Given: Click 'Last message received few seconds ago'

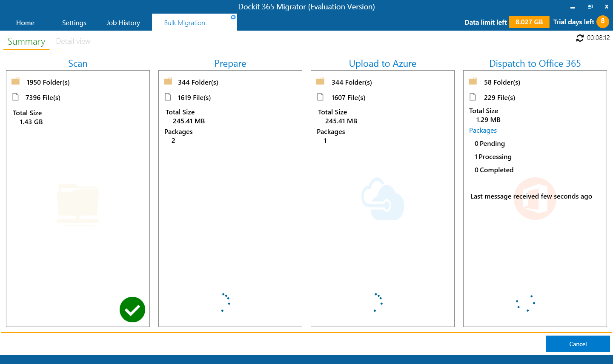Looking at the screenshot, I should point(531,196).
